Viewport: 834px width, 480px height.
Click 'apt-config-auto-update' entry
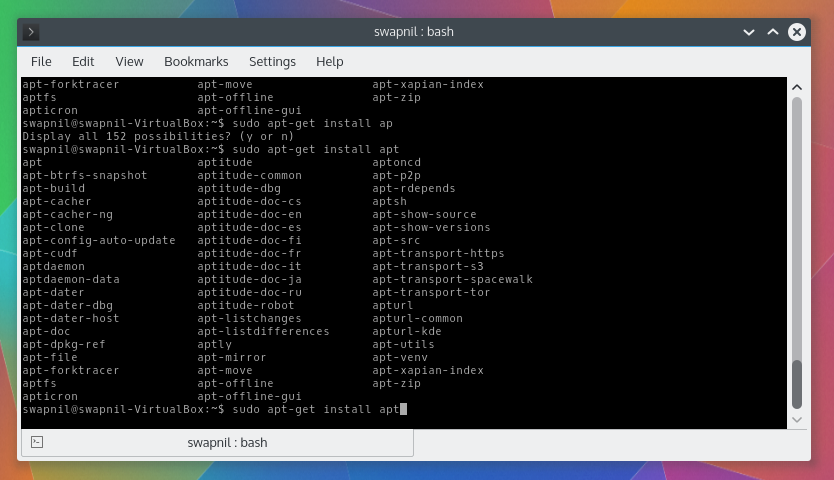pyautogui.click(x=99, y=241)
